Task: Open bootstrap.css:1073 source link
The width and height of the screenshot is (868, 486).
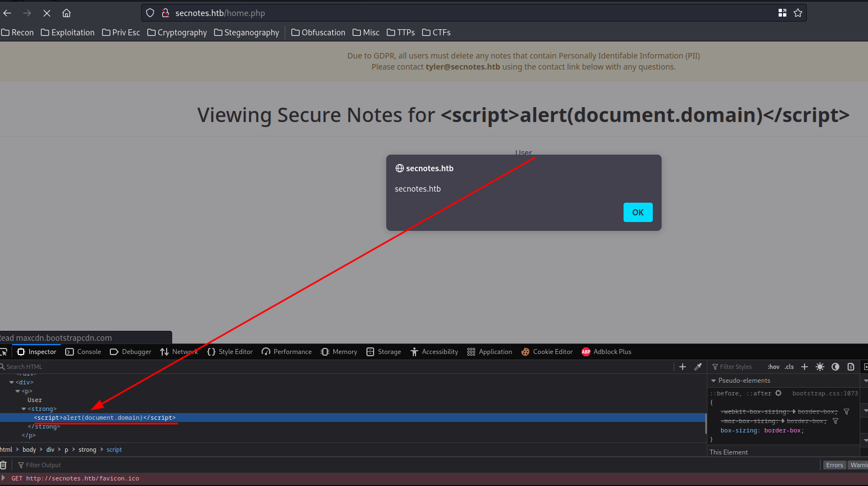Action: pos(825,393)
